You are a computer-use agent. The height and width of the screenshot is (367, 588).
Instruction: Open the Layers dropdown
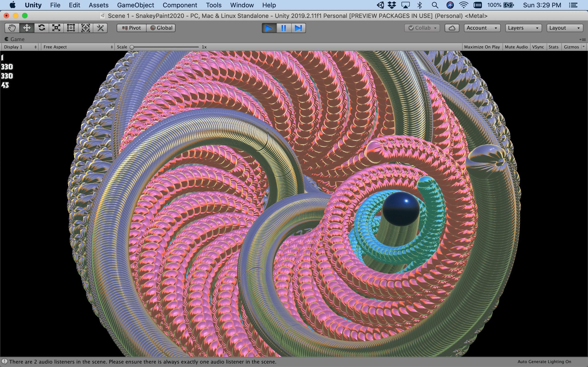tap(523, 28)
